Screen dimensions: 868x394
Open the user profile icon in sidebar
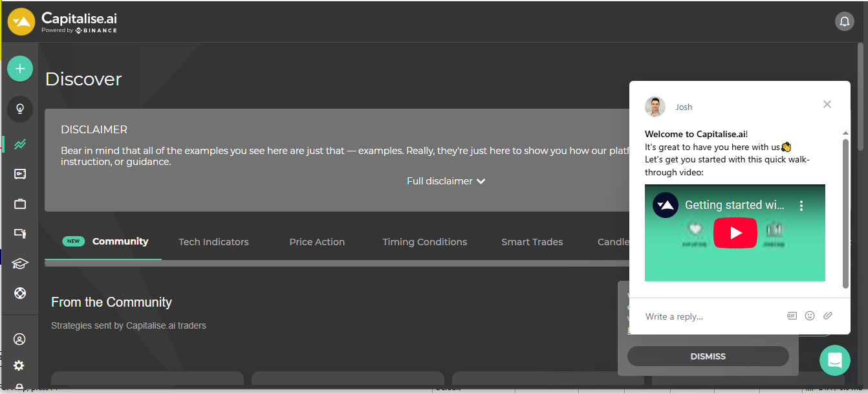tap(19, 339)
